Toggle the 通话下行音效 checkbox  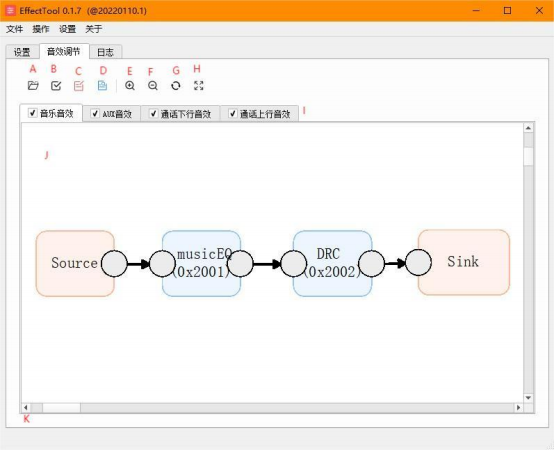pyautogui.click(x=153, y=113)
